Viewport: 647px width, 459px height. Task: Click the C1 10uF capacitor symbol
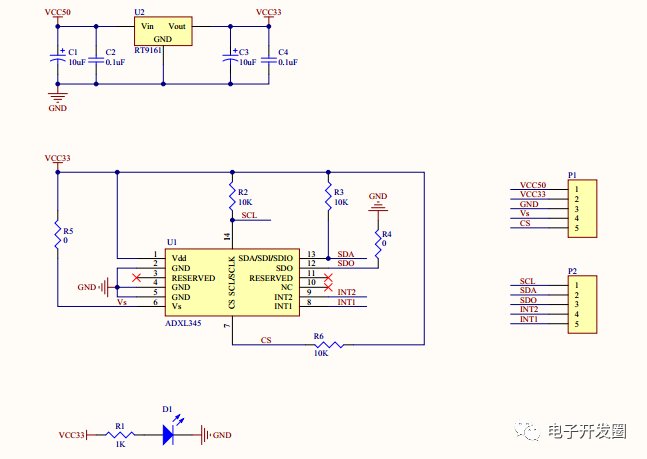click(x=58, y=58)
